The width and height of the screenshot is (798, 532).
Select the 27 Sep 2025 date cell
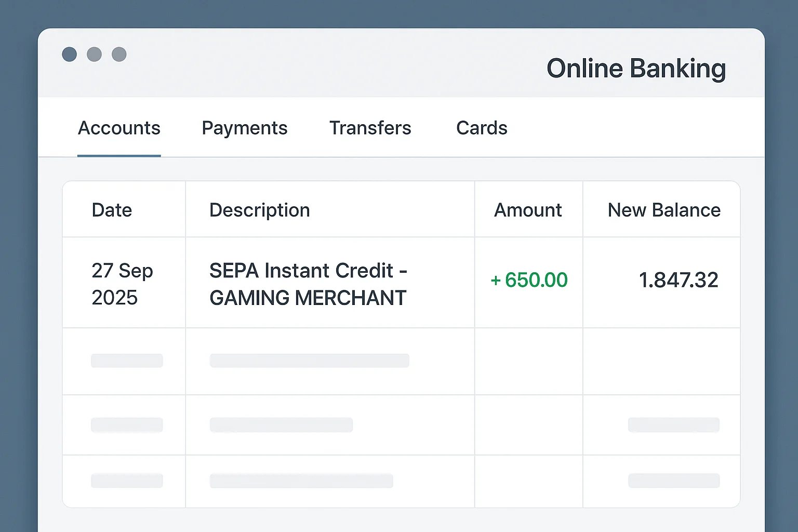[122, 284]
